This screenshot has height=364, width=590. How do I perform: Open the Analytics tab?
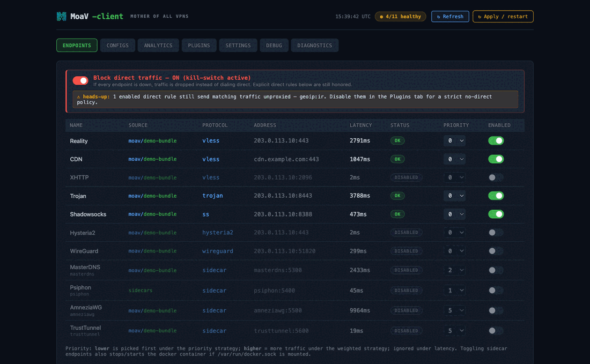158,45
